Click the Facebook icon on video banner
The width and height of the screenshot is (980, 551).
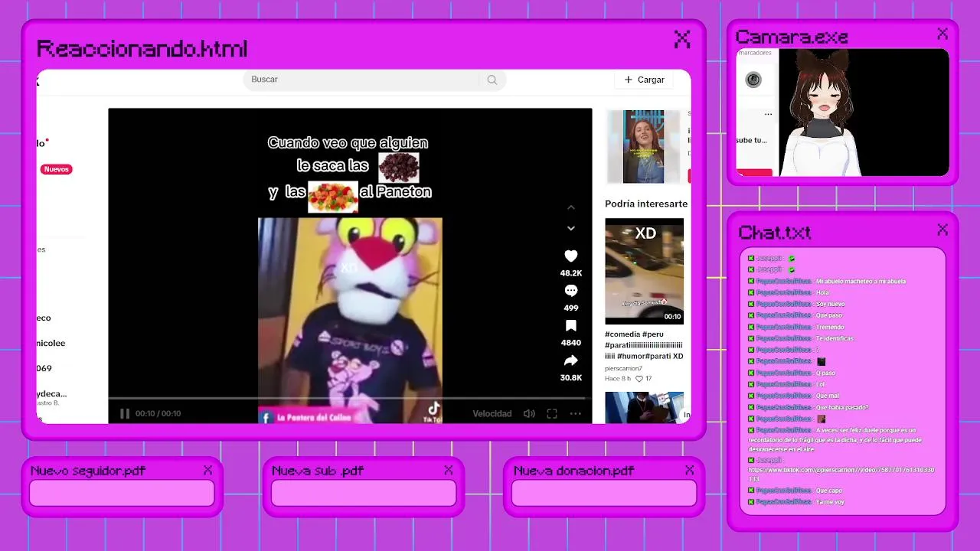click(266, 417)
